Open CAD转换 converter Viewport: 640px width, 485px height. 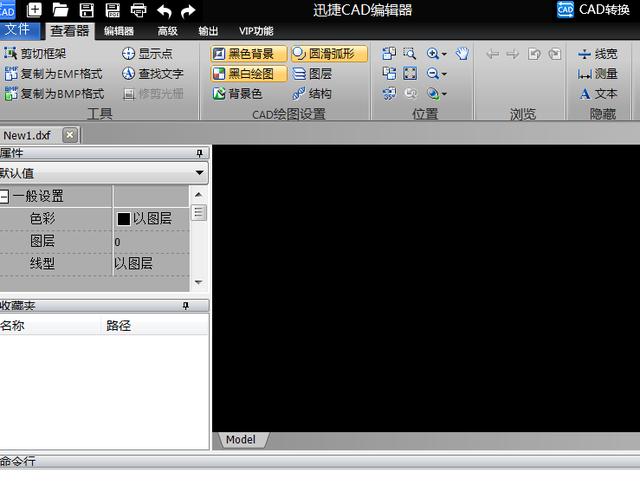pos(593,9)
